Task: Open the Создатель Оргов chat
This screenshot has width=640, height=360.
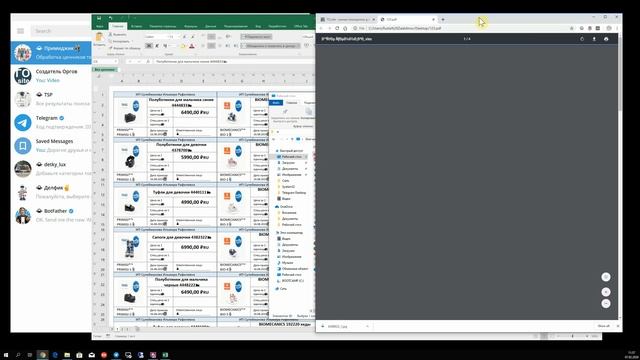Action: click(51, 76)
